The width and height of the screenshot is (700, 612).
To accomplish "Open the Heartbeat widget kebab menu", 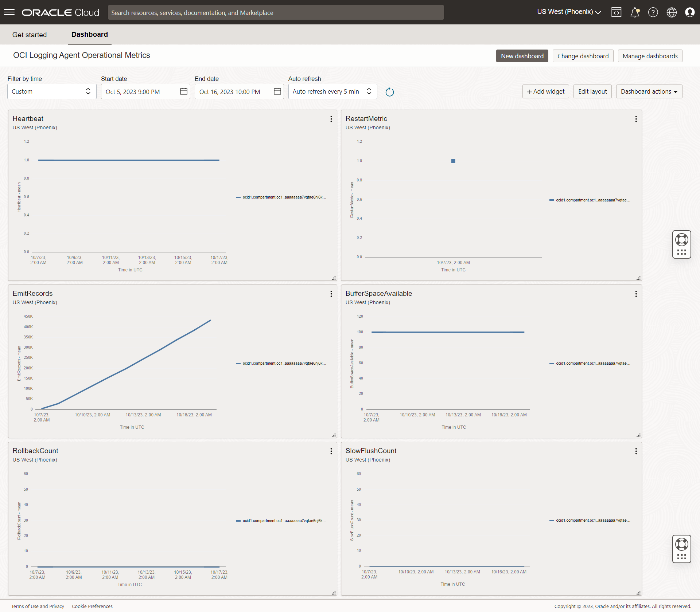I will point(331,119).
